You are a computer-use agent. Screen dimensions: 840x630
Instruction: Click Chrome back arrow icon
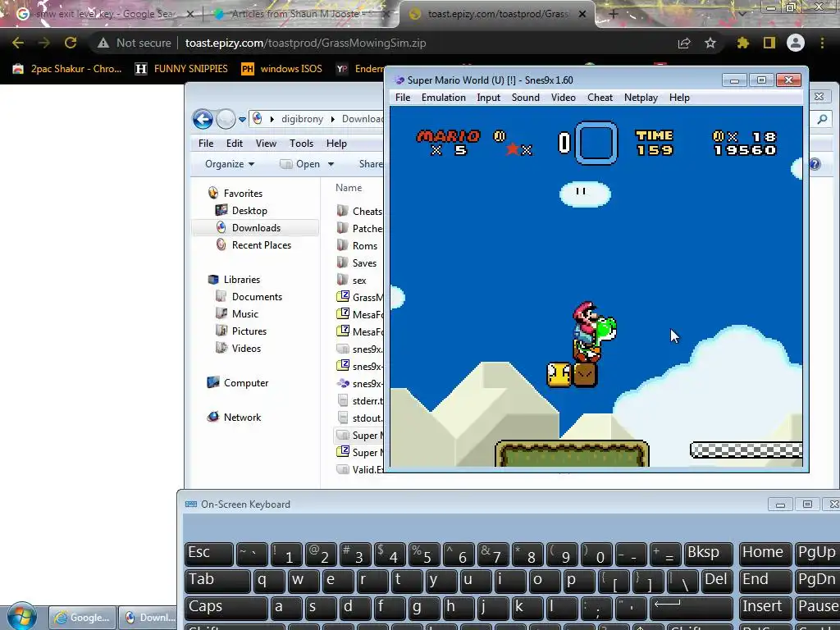coord(18,43)
